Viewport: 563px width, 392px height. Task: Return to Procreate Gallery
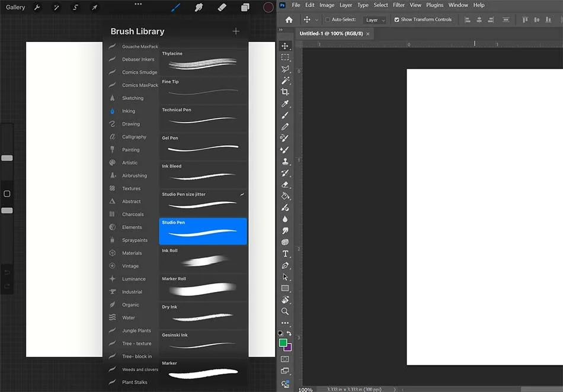pyautogui.click(x=15, y=7)
